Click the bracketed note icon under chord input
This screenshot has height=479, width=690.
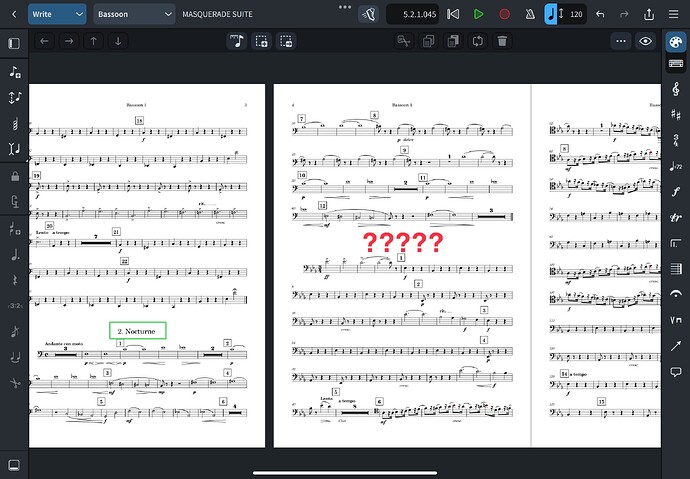click(15, 149)
